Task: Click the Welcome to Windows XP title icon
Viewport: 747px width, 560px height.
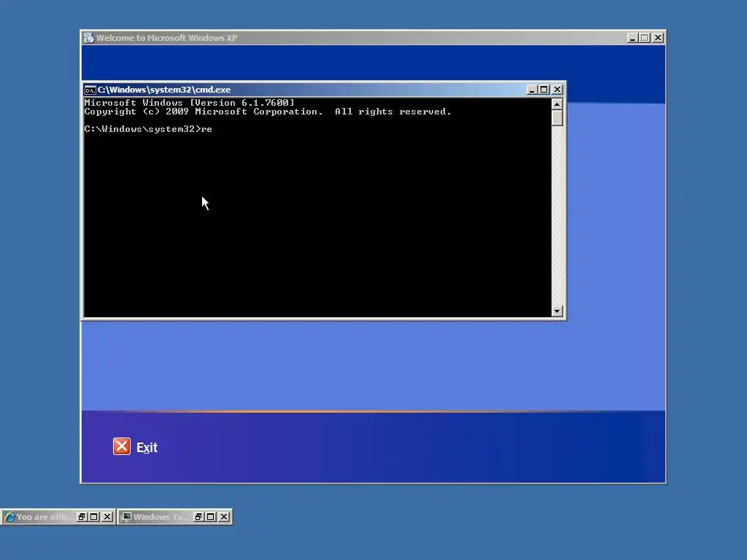Action: coord(88,38)
